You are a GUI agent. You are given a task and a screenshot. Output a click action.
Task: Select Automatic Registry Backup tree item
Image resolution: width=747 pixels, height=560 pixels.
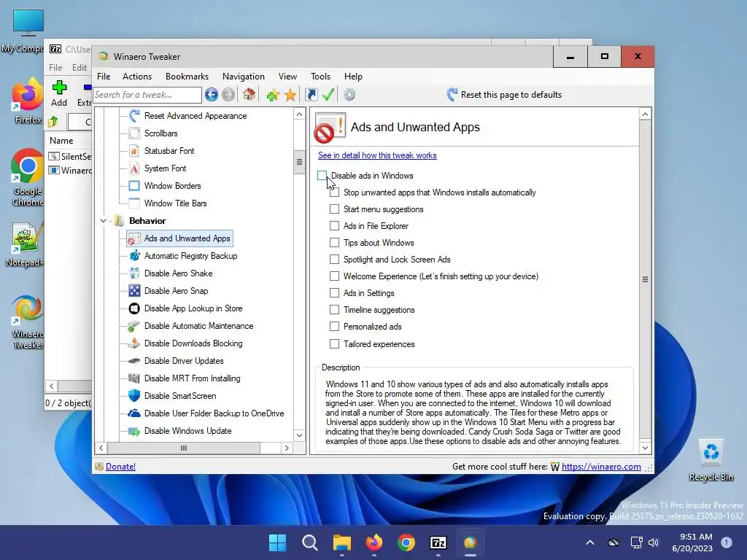190,256
